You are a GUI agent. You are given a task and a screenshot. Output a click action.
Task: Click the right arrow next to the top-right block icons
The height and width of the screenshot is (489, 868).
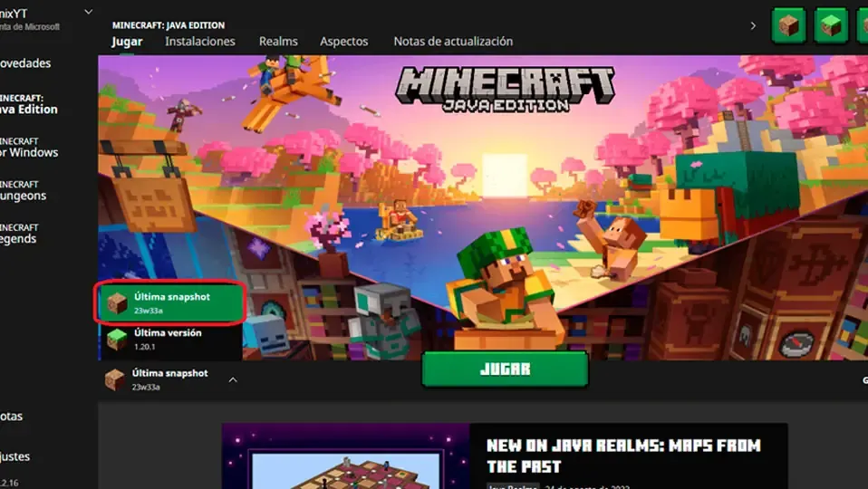[x=753, y=25]
